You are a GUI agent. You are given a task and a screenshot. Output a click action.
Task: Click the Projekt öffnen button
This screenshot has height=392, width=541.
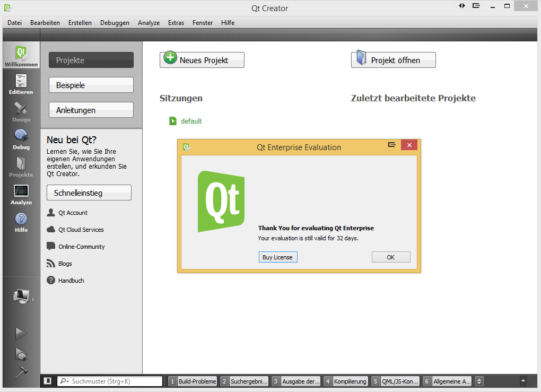[394, 60]
